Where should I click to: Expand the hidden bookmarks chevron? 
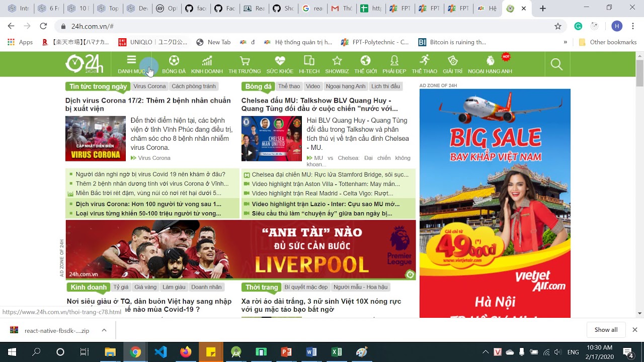tap(566, 42)
